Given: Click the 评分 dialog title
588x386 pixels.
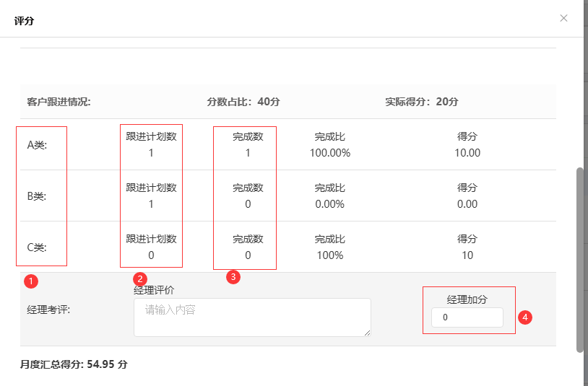Looking at the screenshot, I should [x=24, y=21].
